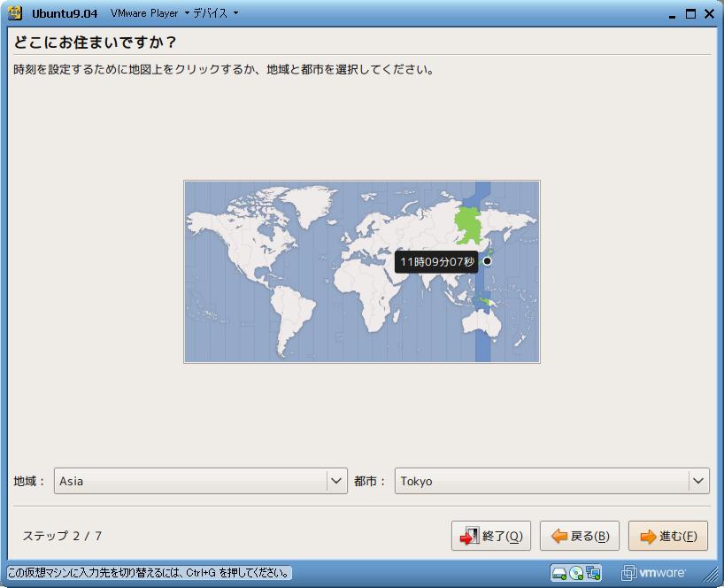Click the green highlighted Russia region on map
Screen dimensions: 724x588
(467, 225)
